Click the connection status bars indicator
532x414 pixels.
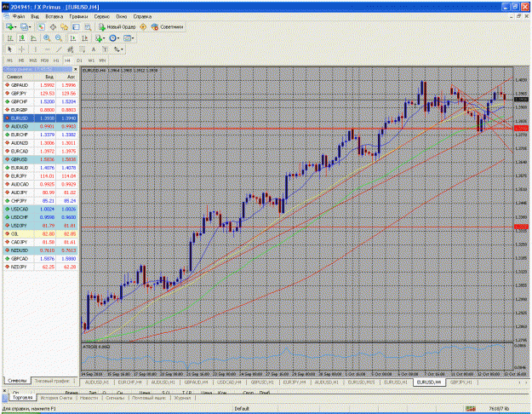point(470,408)
